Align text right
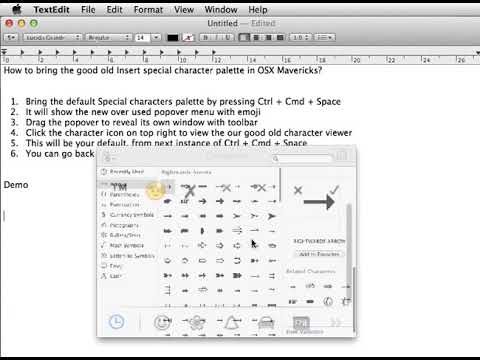 (x=268, y=37)
